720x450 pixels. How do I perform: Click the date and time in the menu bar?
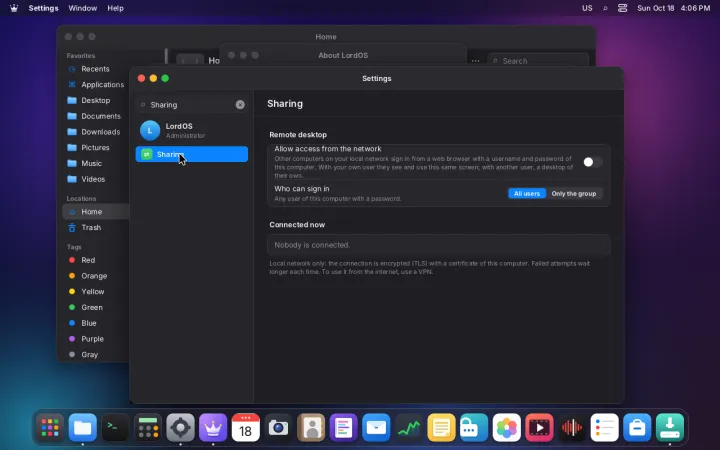coord(674,8)
